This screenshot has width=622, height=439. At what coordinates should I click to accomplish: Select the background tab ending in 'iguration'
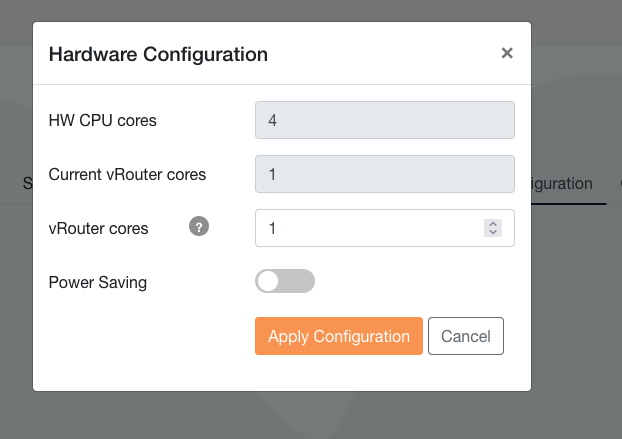(562, 184)
